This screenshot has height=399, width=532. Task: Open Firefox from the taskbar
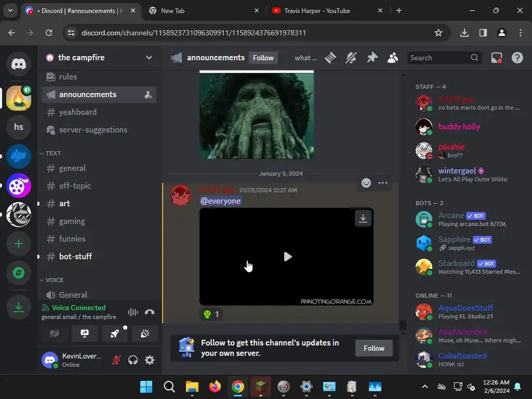tap(215, 387)
